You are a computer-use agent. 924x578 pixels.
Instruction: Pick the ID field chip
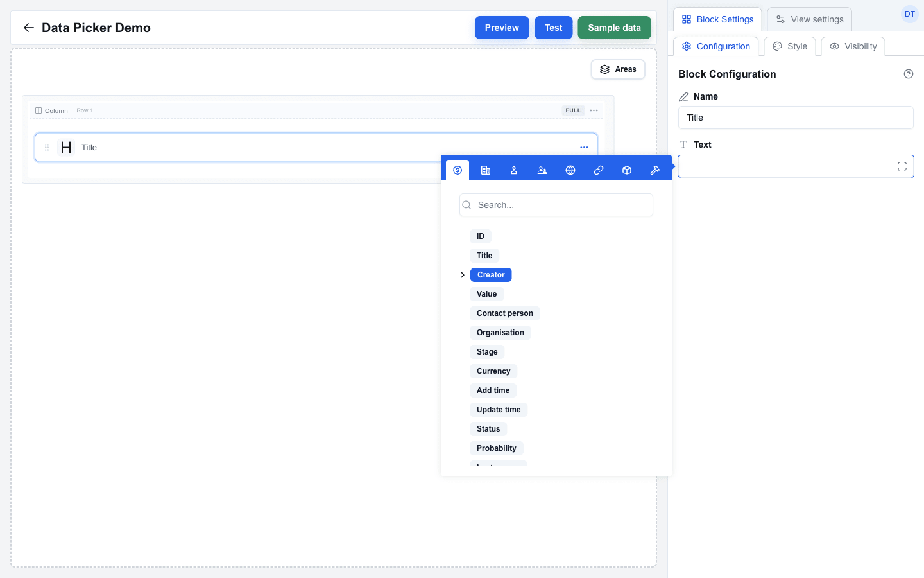(x=481, y=236)
